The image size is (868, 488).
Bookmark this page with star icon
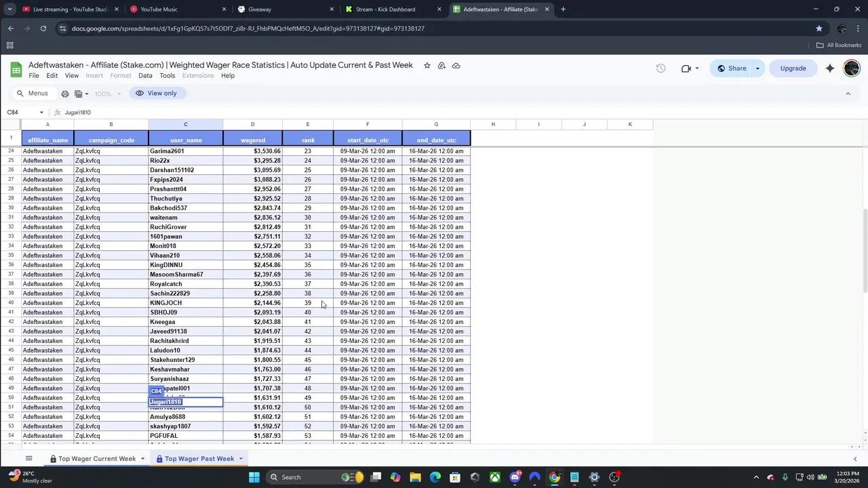point(818,28)
